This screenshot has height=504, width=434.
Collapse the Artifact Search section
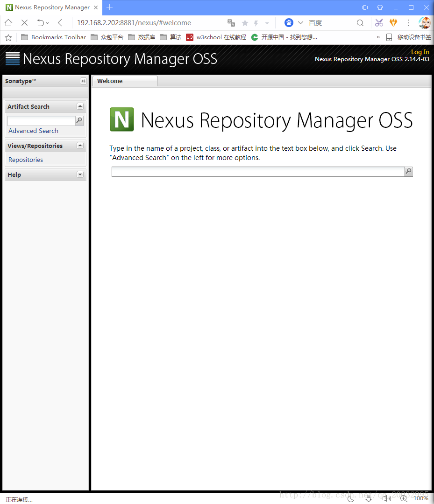pos(80,106)
